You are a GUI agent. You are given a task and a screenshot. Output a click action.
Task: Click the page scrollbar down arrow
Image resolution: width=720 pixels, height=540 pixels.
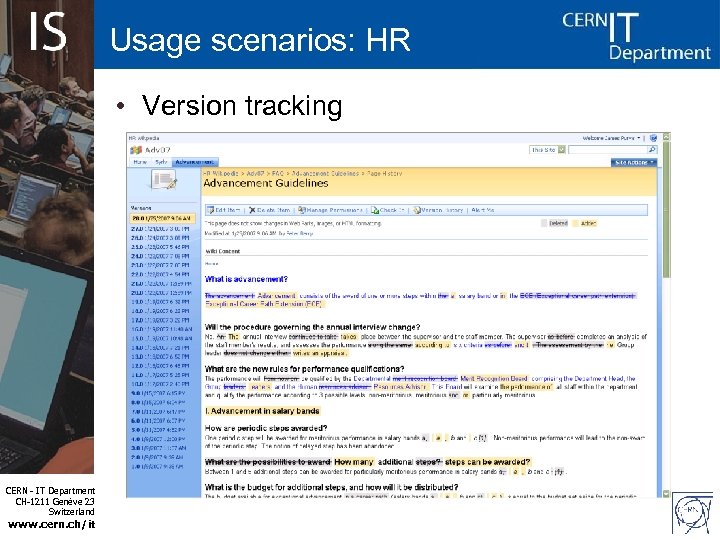pos(667,494)
